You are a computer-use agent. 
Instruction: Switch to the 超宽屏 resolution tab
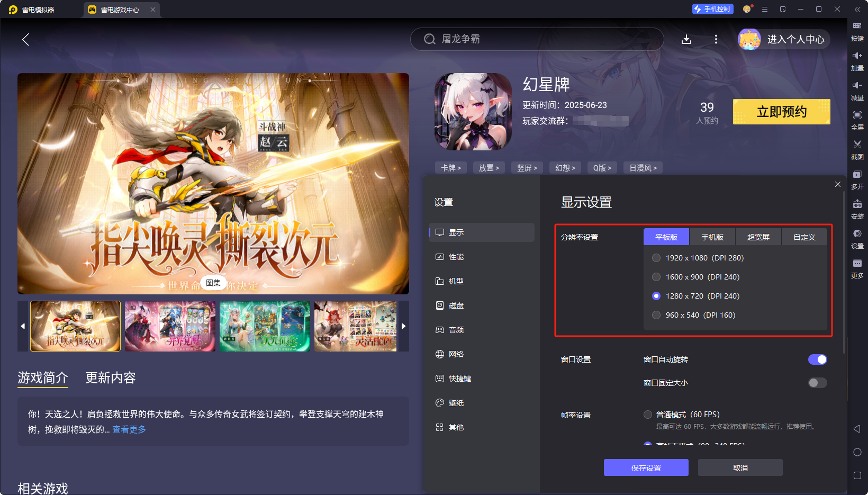758,237
